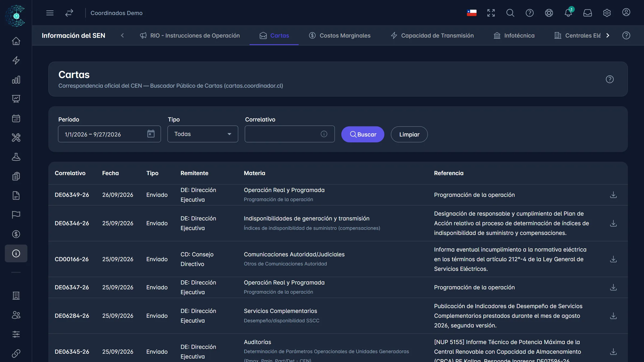Open bar chart icon in sidebar

16,80
